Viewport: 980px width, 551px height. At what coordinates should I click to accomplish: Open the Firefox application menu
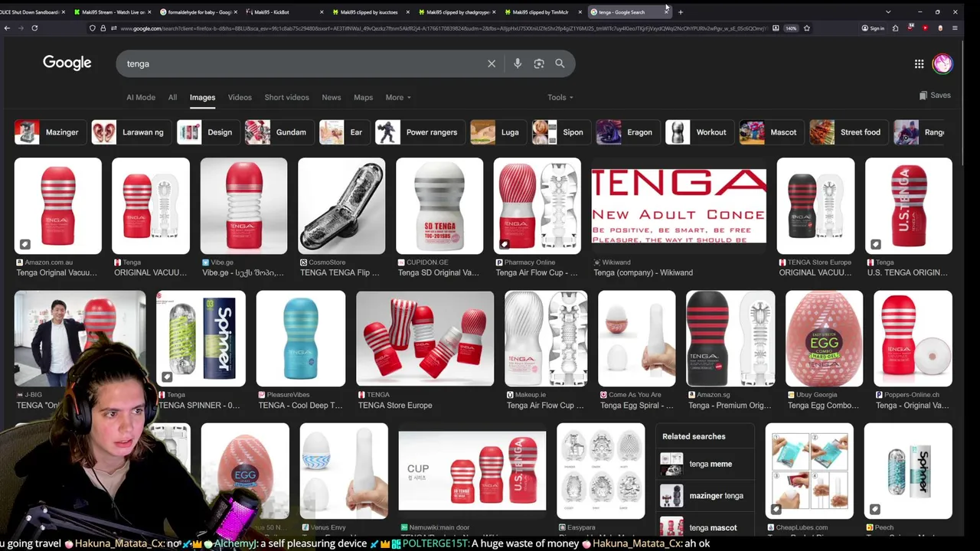955,28
